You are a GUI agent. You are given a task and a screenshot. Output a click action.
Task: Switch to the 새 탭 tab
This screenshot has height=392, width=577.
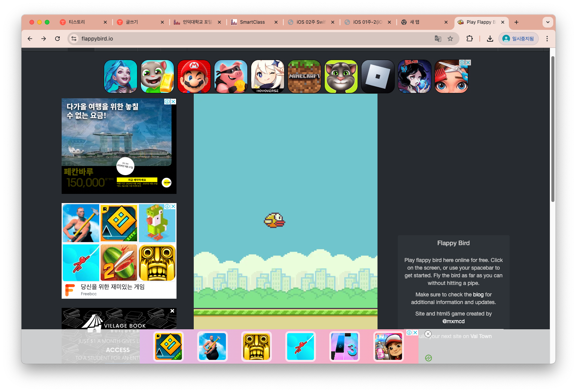tap(424, 22)
